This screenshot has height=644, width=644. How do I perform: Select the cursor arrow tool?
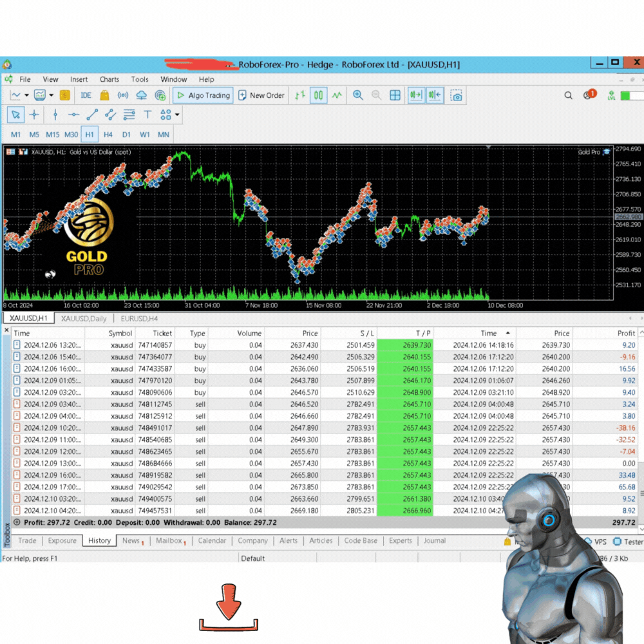[15, 115]
